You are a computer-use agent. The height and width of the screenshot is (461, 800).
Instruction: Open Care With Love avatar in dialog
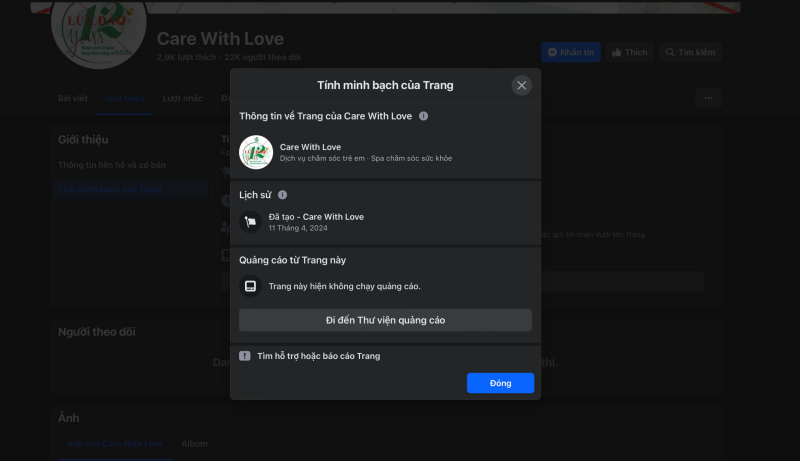(x=256, y=152)
